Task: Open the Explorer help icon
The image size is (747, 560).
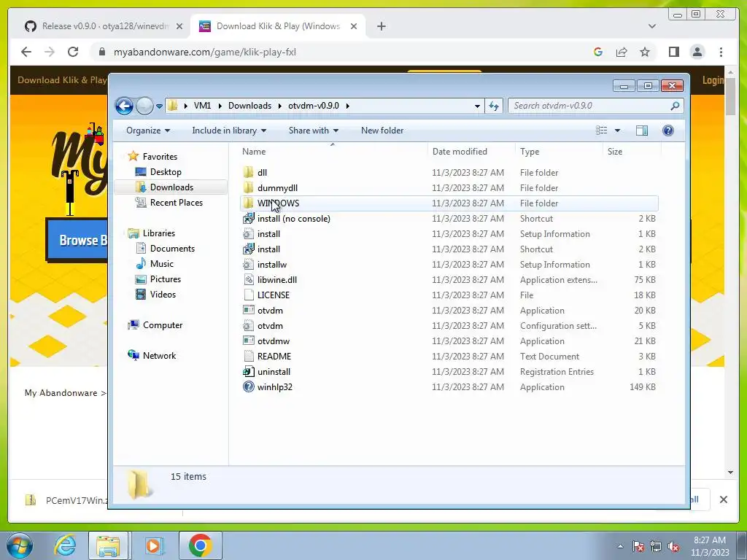Action: pos(668,131)
